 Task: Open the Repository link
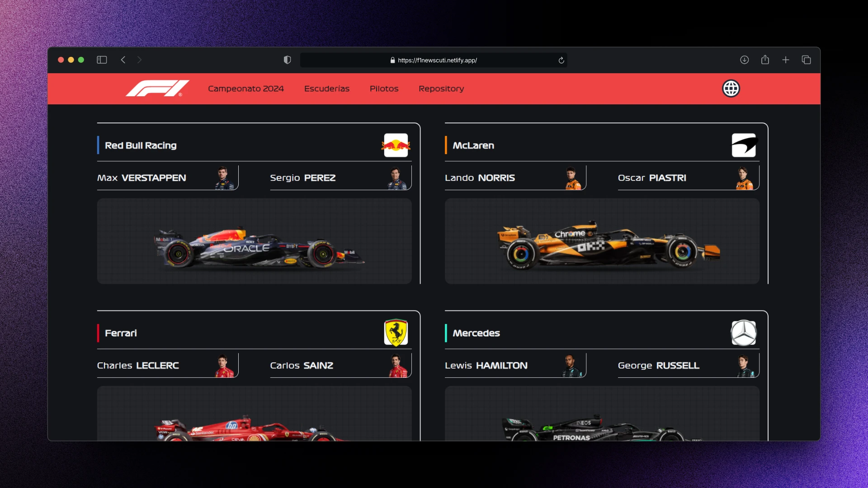point(441,89)
